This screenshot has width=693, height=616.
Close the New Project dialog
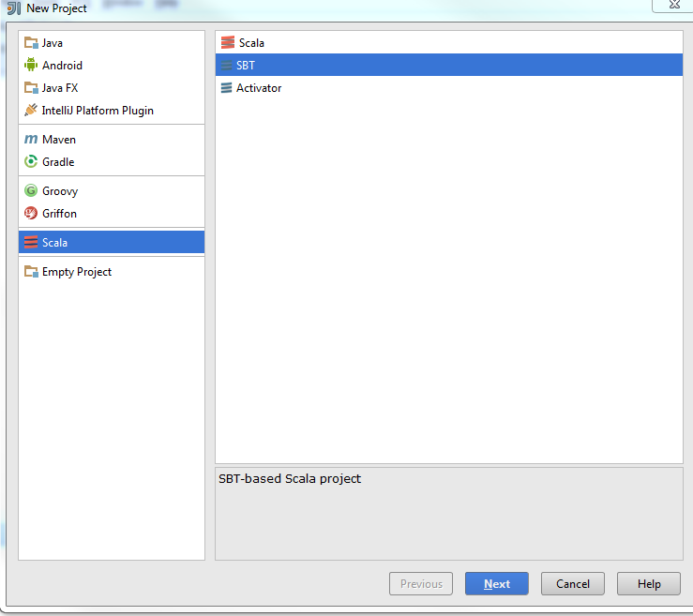tap(673, 5)
